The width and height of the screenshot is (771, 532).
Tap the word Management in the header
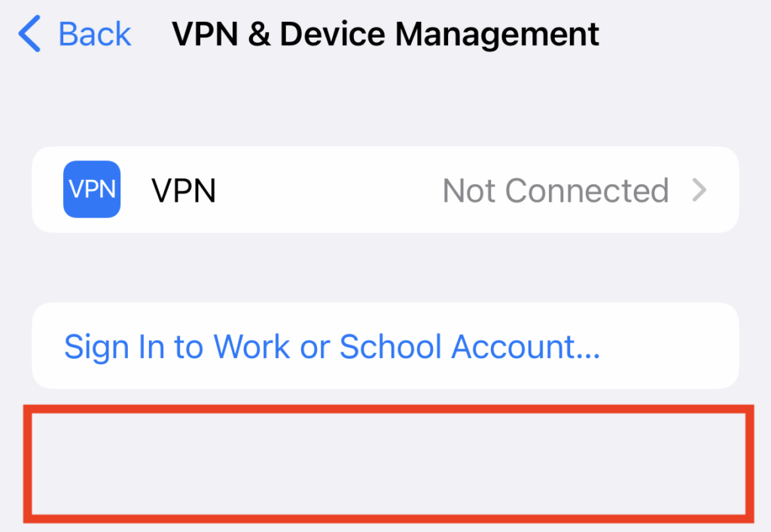click(497, 35)
